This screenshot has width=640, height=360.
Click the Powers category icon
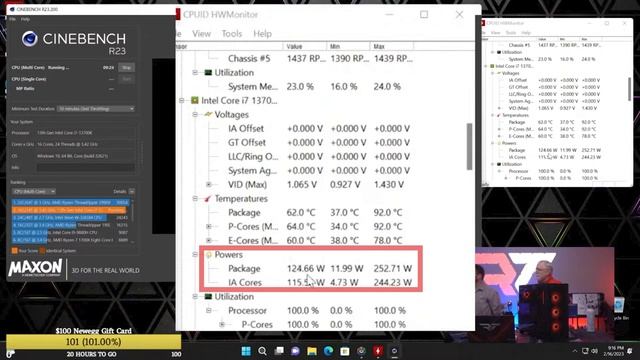click(209, 255)
